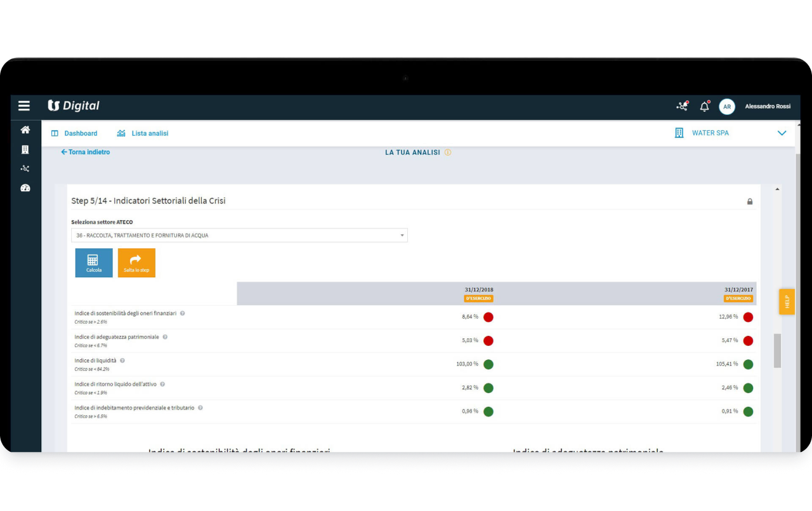Open the notifications bell
812x511 pixels.
tap(704, 106)
